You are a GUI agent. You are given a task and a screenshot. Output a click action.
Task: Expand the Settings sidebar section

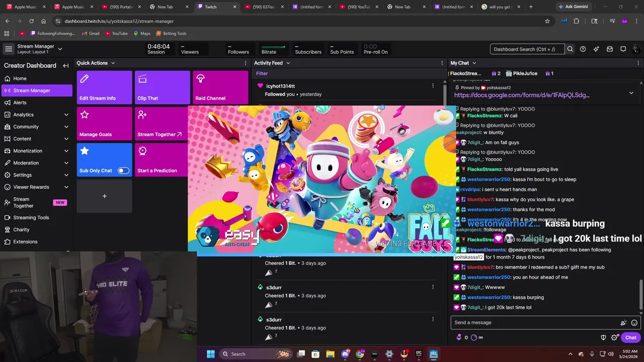pyautogui.click(x=66, y=175)
